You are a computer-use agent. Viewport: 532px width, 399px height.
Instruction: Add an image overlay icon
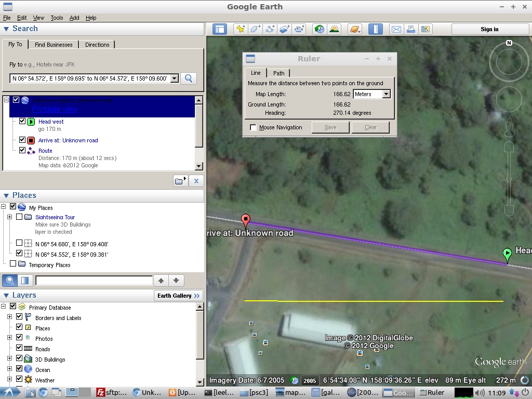click(x=284, y=29)
